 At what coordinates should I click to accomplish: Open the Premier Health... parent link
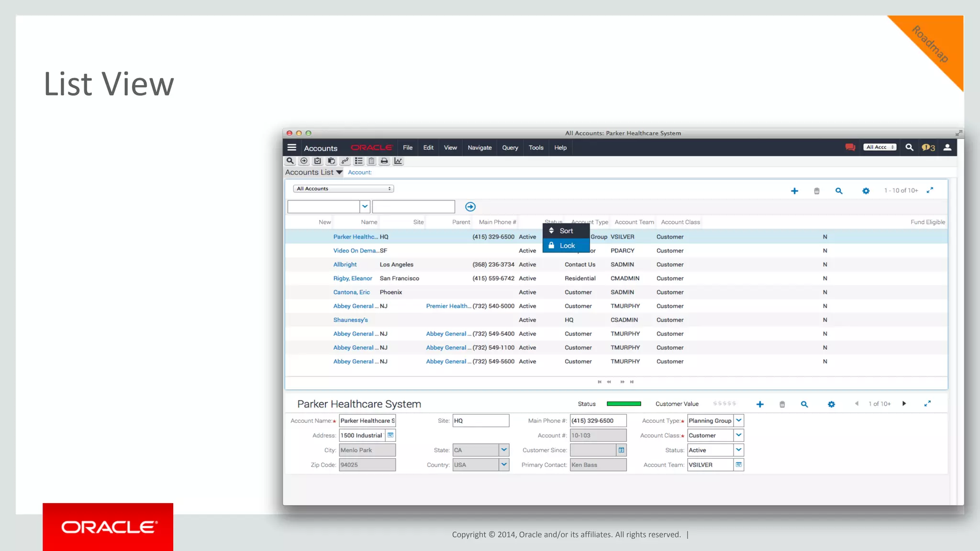point(449,306)
